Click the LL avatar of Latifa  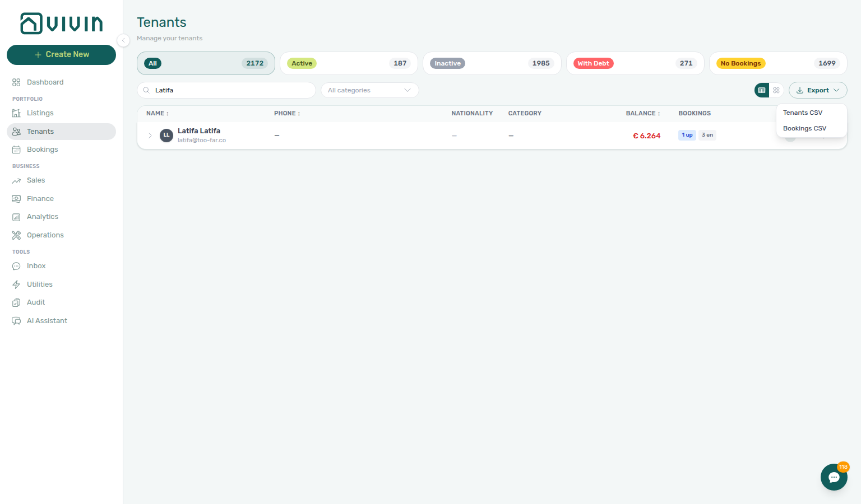pyautogui.click(x=166, y=136)
